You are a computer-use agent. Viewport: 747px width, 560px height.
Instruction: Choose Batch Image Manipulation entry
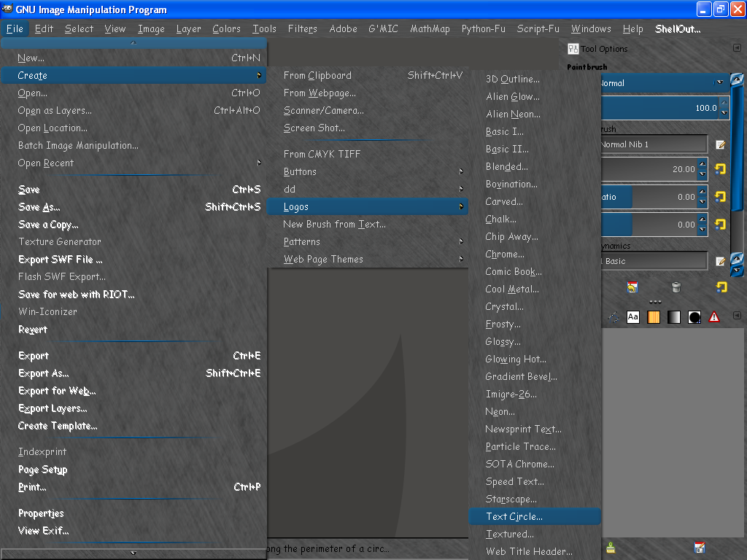(133, 145)
